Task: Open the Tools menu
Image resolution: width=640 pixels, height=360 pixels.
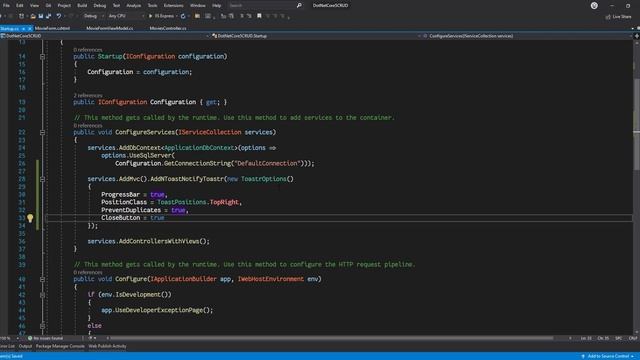Action: point(152,6)
